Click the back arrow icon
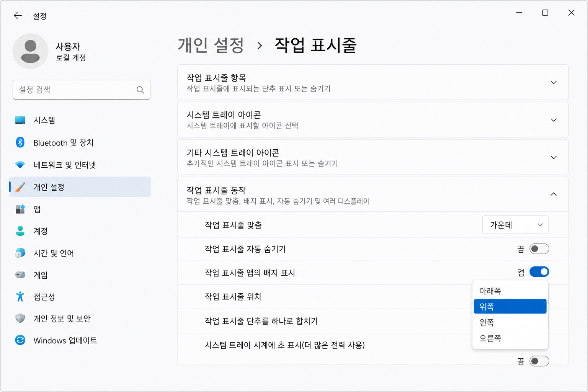 18,16
